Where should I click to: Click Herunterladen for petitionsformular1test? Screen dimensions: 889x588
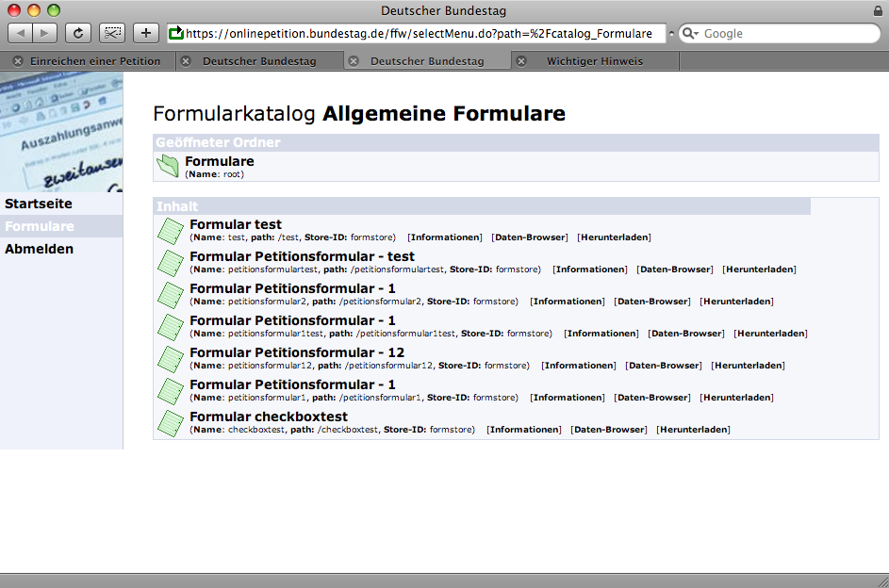[770, 334]
